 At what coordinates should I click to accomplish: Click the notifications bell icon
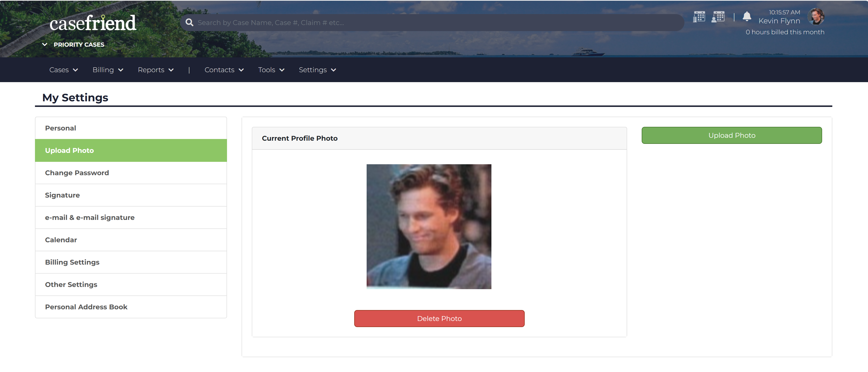pyautogui.click(x=747, y=16)
